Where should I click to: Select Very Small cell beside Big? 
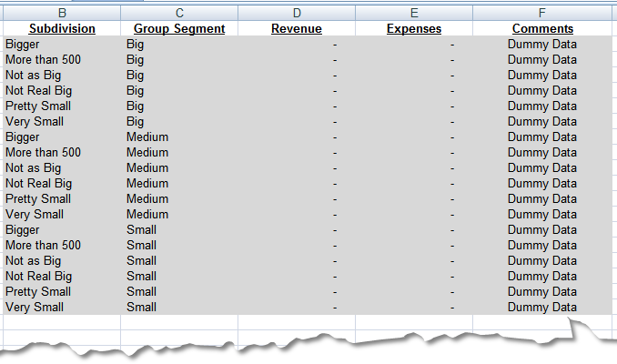click(62, 121)
